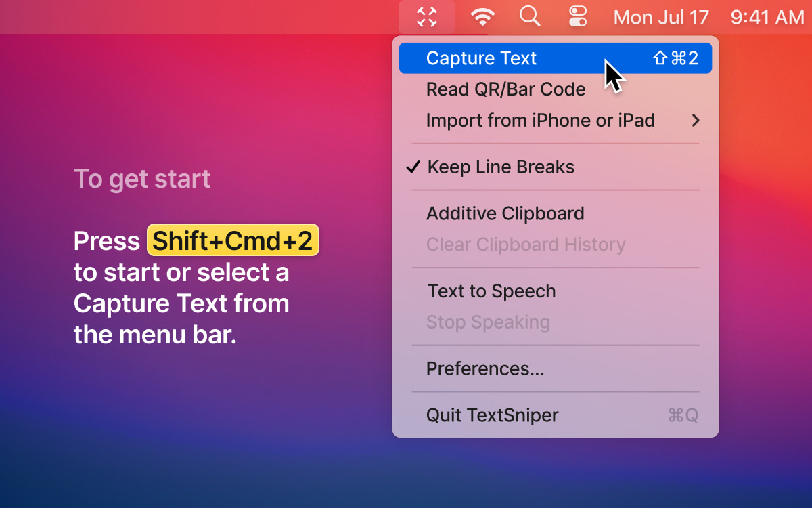Choose Stop Speaking

[x=556, y=322]
